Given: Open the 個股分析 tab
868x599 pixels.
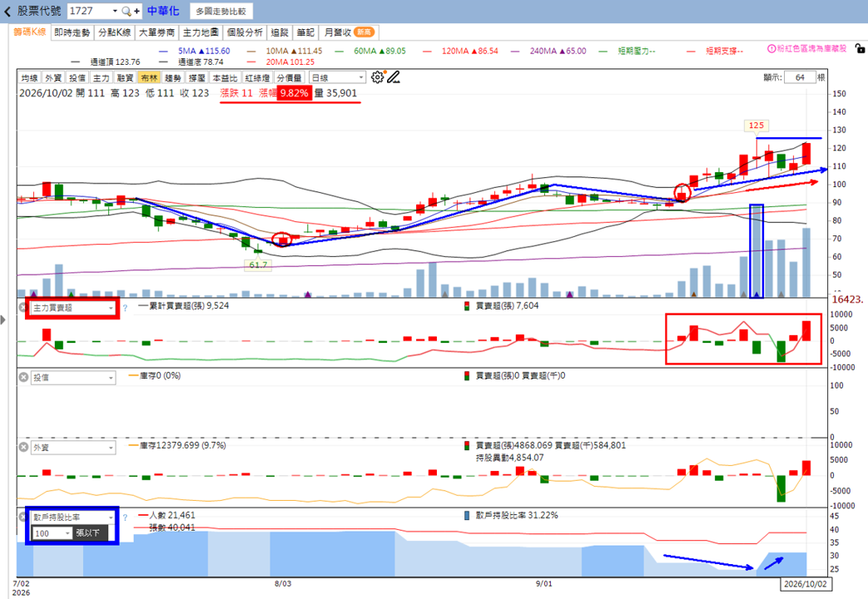Looking at the screenshot, I should pyautogui.click(x=245, y=32).
